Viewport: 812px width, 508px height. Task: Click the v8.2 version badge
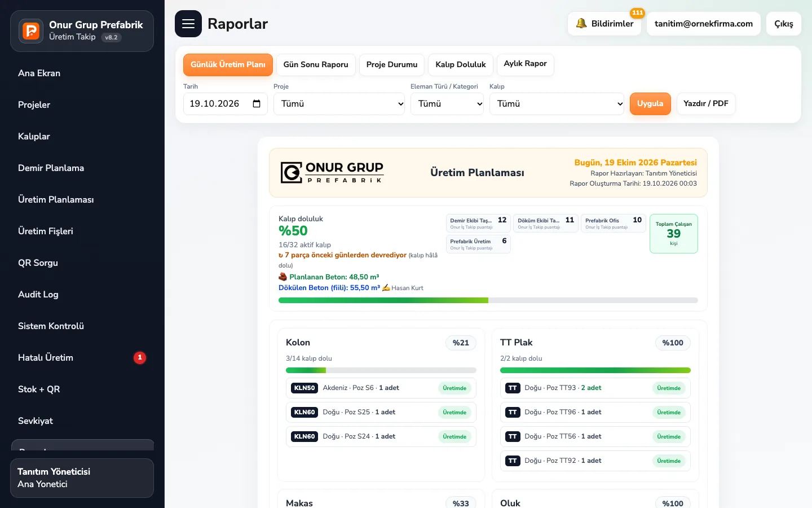tap(111, 38)
